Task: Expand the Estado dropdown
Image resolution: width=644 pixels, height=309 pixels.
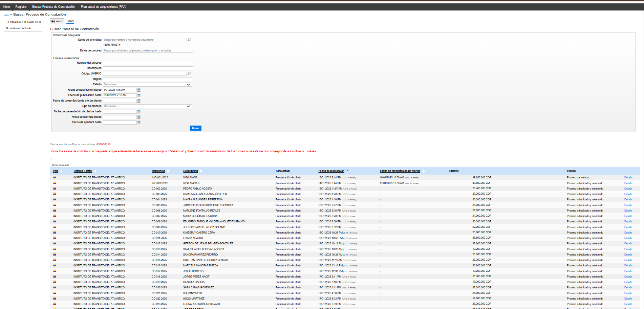Action: 147,85
